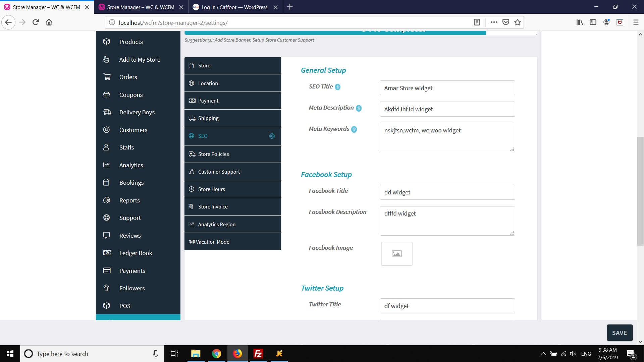Click the Meta Description help icon

tap(359, 108)
